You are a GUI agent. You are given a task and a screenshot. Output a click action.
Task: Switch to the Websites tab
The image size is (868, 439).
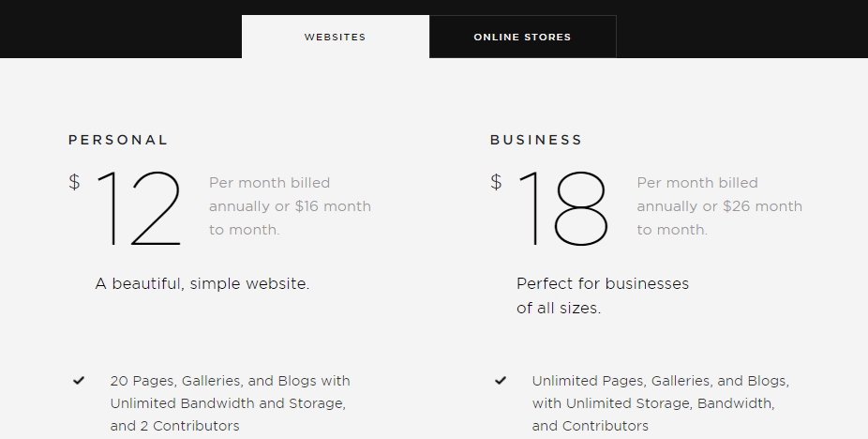pos(335,38)
